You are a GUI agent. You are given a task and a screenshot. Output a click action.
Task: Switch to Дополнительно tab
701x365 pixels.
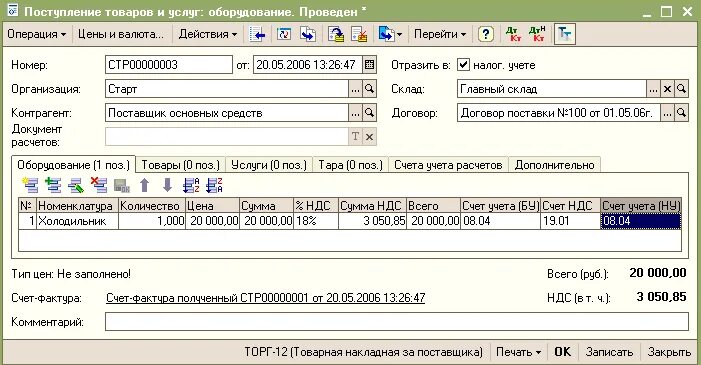click(554, 165)
